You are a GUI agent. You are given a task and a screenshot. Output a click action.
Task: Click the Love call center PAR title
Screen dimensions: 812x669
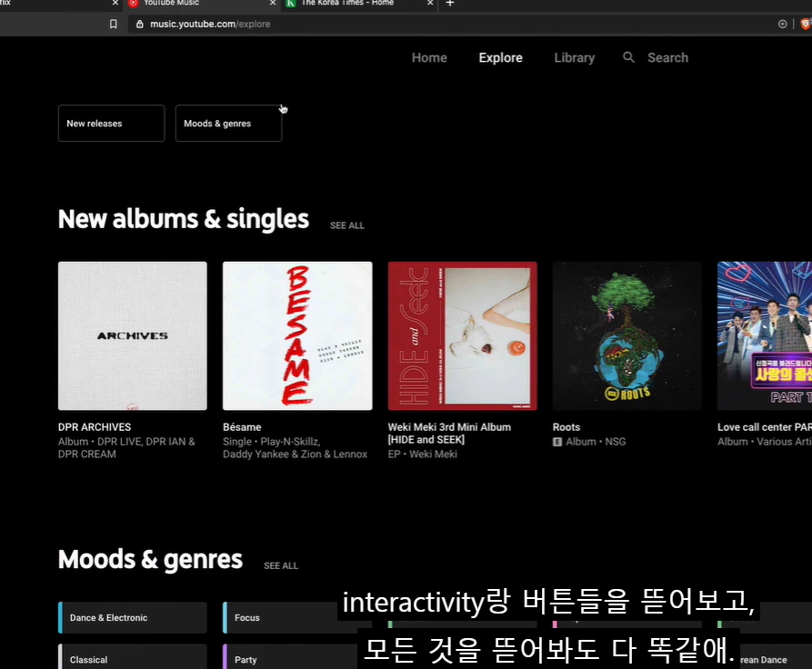tap(765, 427)
